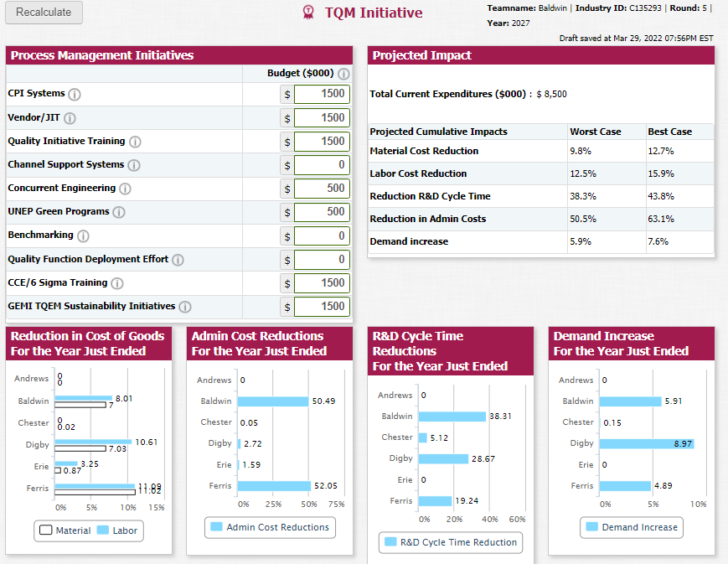Select the Benchmarking budget input field
728x564 pixels.
coord(322,236)
